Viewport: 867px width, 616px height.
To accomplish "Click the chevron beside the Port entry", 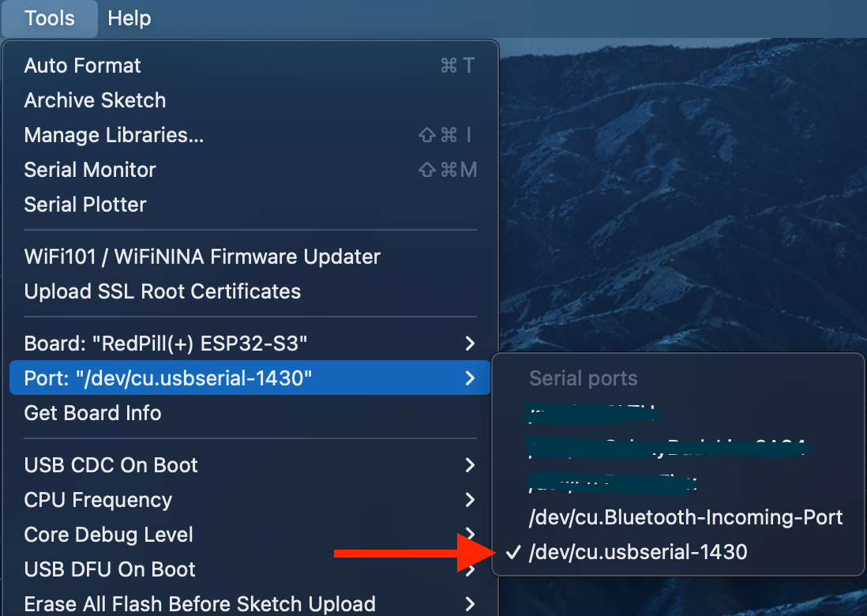I will point(470,378).
